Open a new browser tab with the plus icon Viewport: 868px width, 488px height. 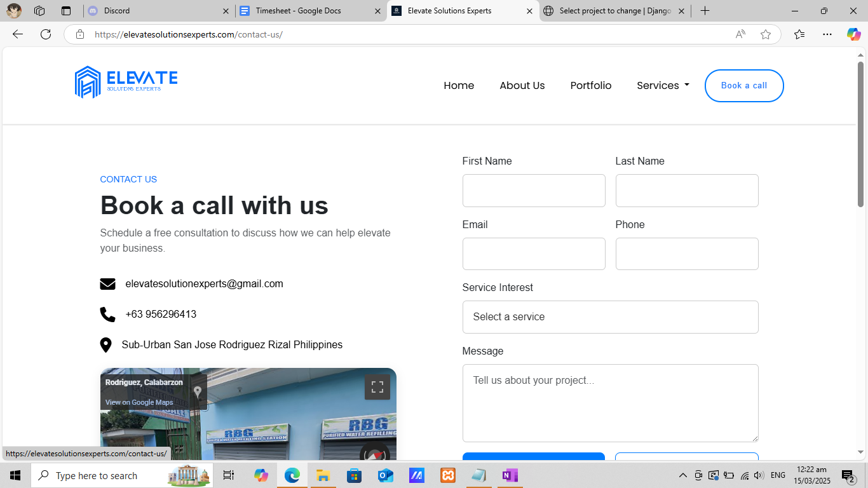click(705, 11)
